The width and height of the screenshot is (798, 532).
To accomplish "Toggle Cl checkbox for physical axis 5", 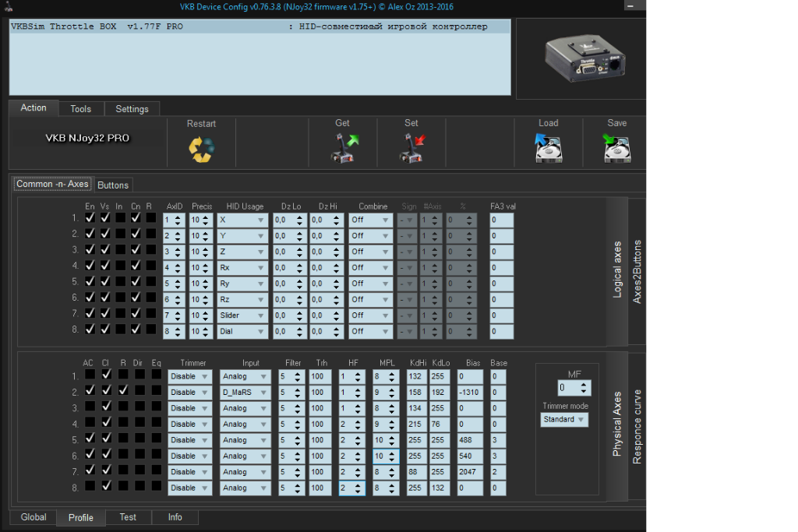I will pyautogui.click(x=106, y=438).
